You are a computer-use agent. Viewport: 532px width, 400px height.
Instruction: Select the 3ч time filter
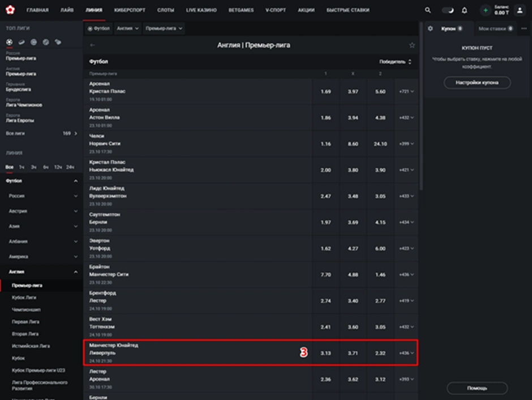(x=33, y=167)
